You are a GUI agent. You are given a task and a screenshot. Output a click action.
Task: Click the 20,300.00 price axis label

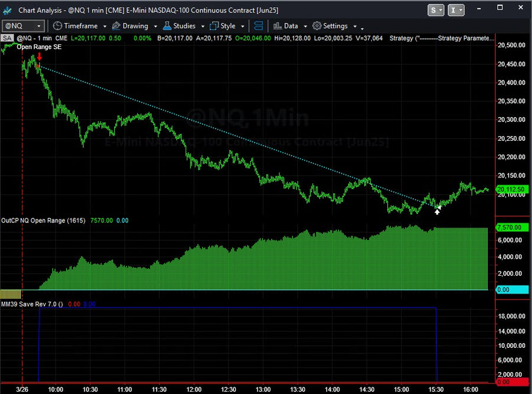[x=511, y=120]
